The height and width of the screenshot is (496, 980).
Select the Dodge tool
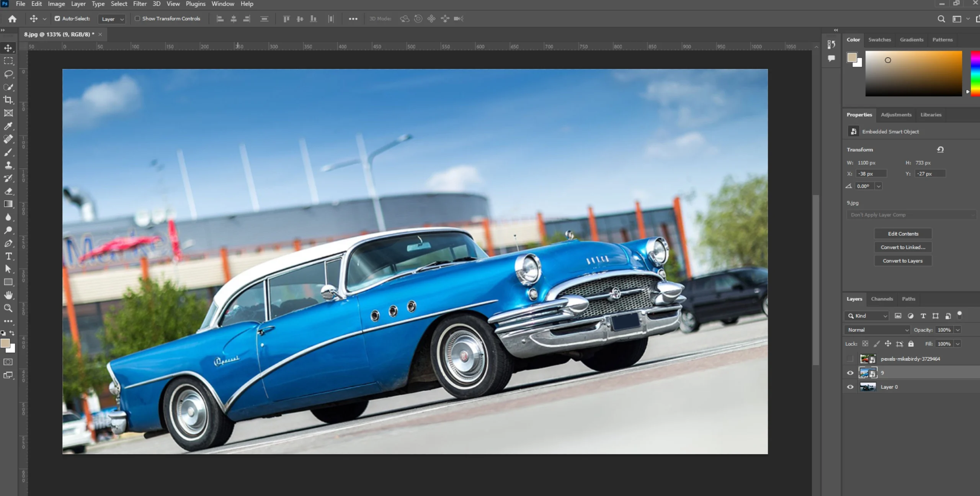pyautogui.click(x=8, y=230)
